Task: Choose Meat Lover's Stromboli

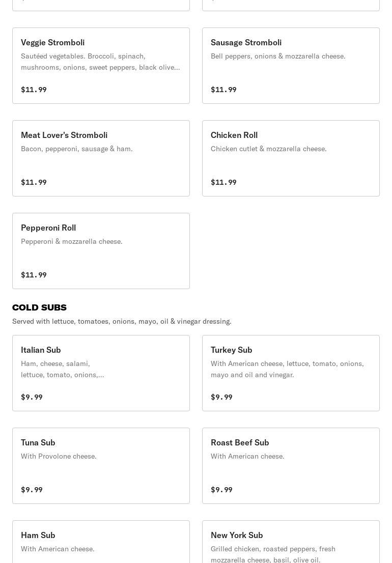Action: point(101,158)
